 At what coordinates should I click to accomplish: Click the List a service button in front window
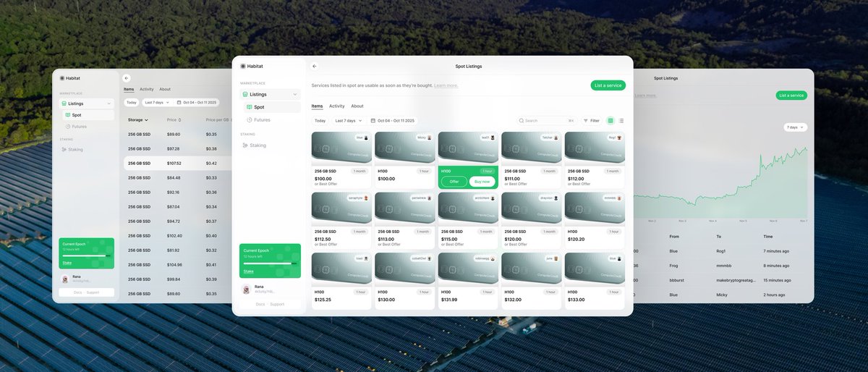(x=608, y=85)
